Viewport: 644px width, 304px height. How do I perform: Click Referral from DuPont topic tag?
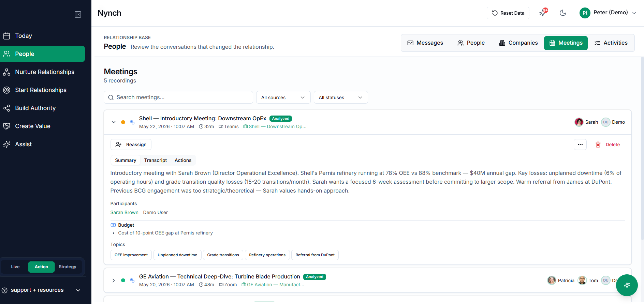pyautogui.click(x=315, y=255)
